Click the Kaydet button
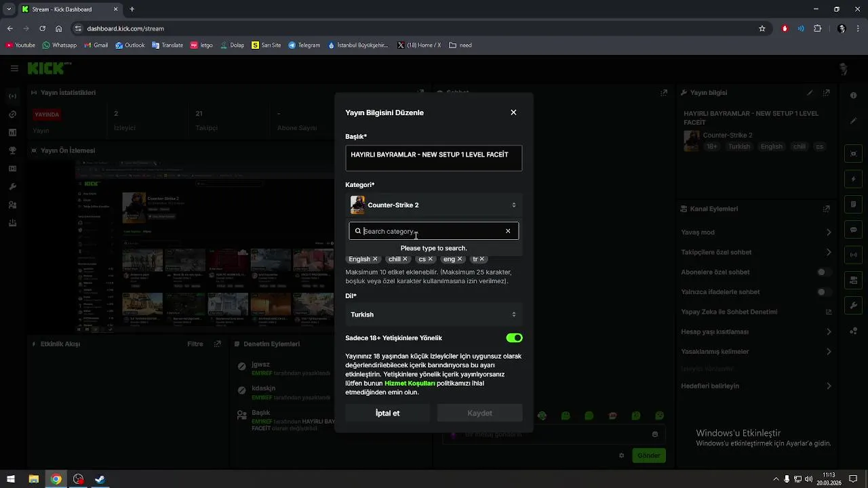Viewport: 868px width, 488px height. pos(479,413)
